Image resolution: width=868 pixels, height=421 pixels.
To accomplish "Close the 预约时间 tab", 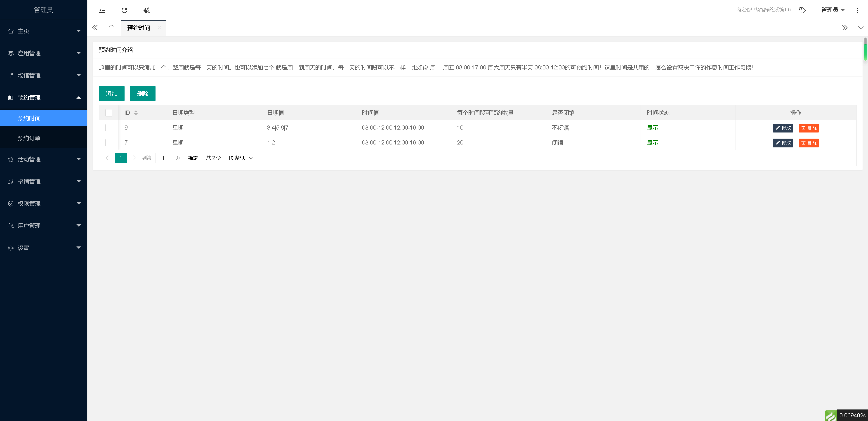I will point(159,28).
